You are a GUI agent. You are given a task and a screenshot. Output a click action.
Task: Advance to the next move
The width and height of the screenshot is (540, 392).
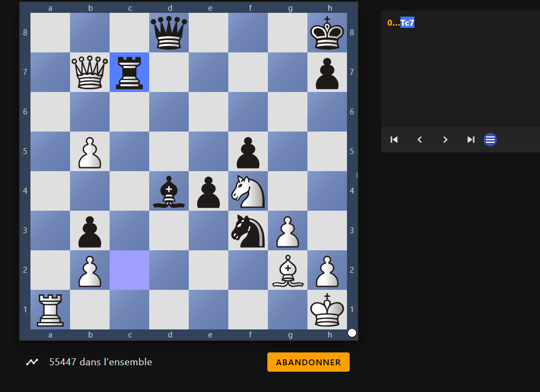tap(445, 140)
